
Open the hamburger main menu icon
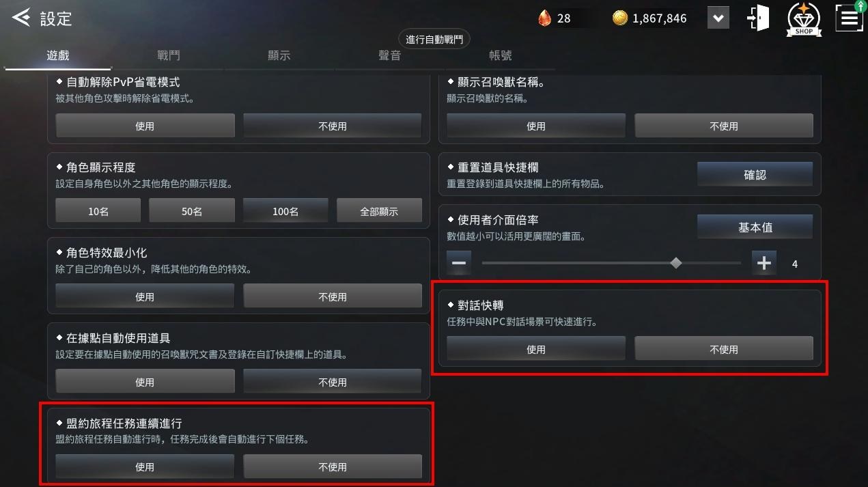(849, 18)
